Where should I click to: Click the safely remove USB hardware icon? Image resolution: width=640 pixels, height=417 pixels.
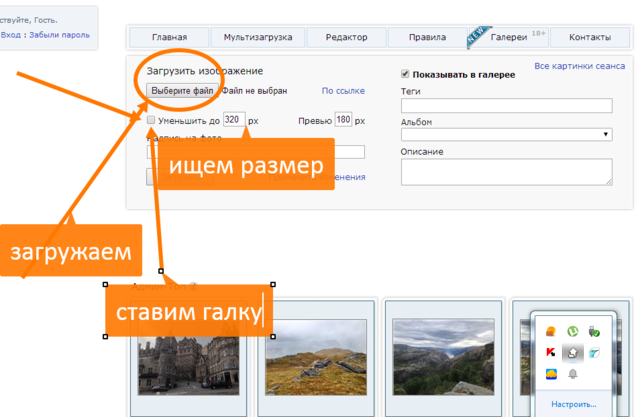(594, 331)
